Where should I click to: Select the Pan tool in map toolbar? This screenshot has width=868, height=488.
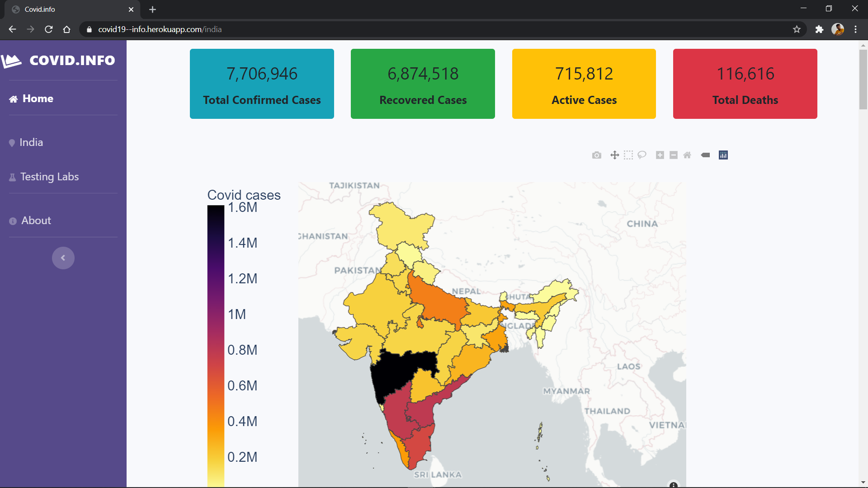614,155
